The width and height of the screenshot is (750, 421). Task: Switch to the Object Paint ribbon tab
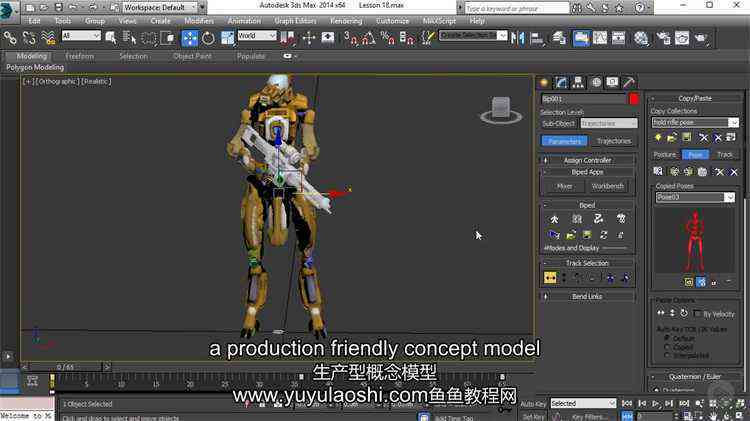[192, 56]
